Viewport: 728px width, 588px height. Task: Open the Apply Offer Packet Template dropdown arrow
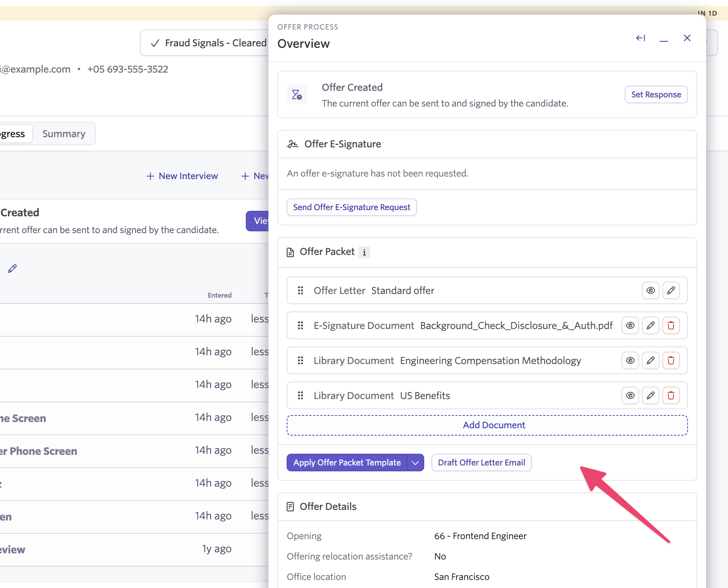coord(415,463)
